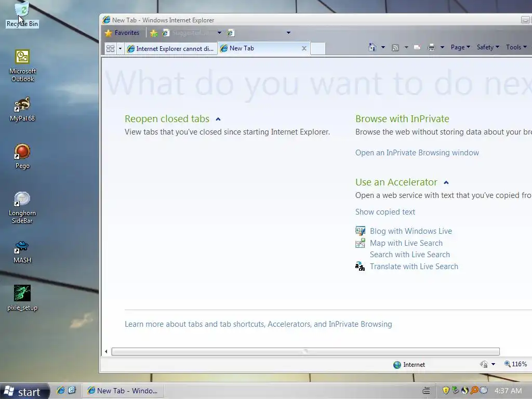Collapse the Reopen closed tabs section
The height and width of the screenshot is (399, 532).
click(x=218, y=119)
